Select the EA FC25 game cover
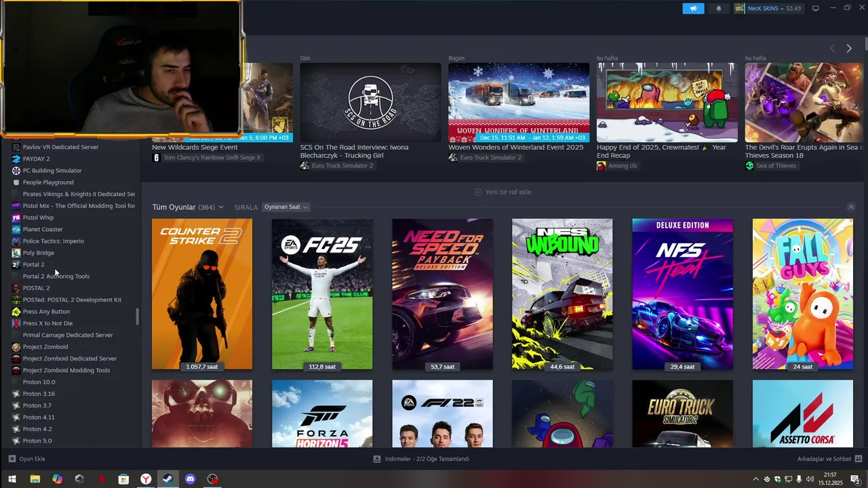 point(322,294)
